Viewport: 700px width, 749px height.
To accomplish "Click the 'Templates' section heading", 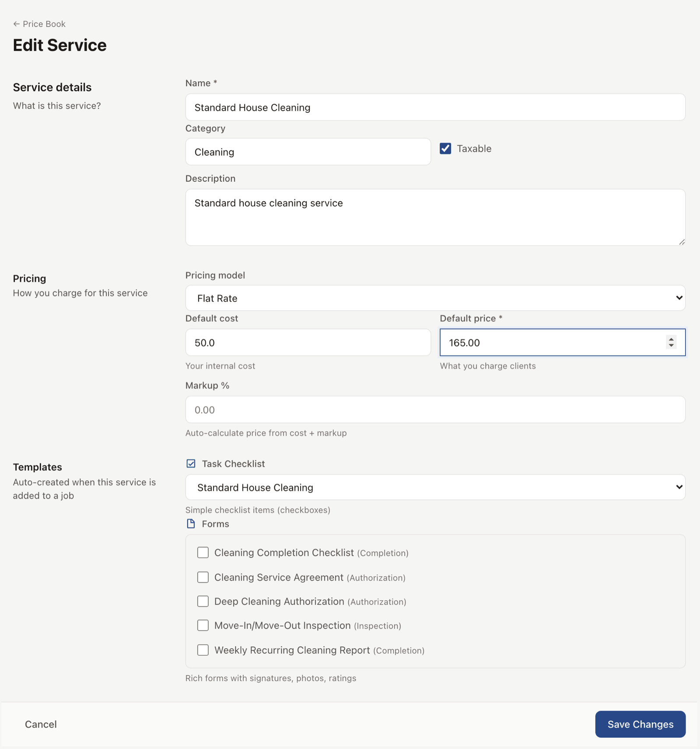I will coord(37,467).
